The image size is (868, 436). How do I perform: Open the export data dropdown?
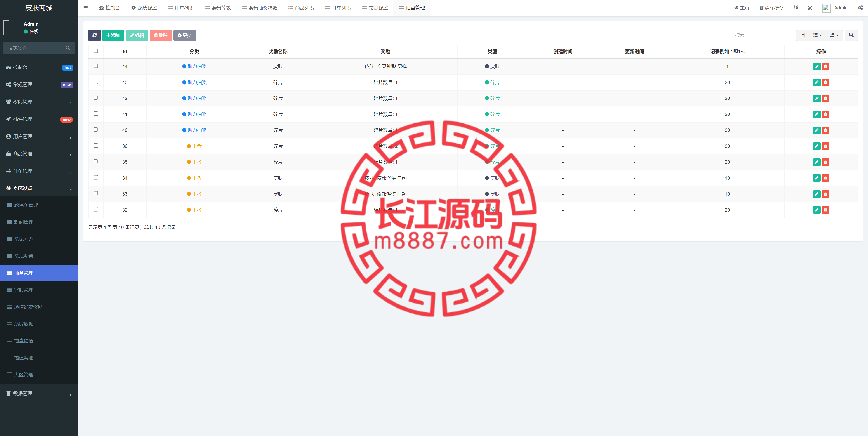(834, 35)
